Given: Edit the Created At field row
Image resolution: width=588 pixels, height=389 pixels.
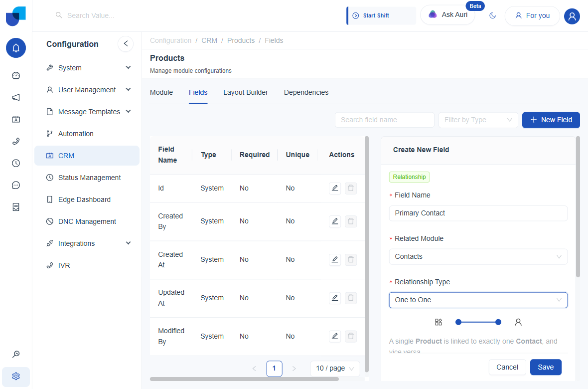Looking at the screenshot, I should click(335, 259).
